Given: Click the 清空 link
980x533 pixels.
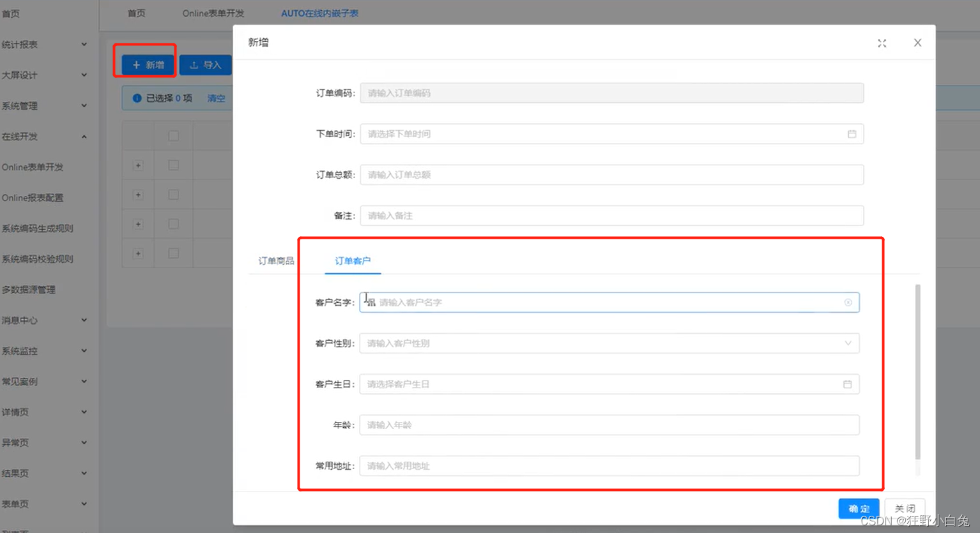Looking at the screenshot, I should tap(216, 98).
